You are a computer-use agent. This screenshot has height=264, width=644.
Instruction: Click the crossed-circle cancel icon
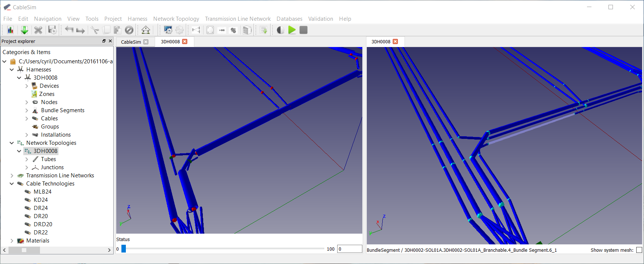point(129,30)
